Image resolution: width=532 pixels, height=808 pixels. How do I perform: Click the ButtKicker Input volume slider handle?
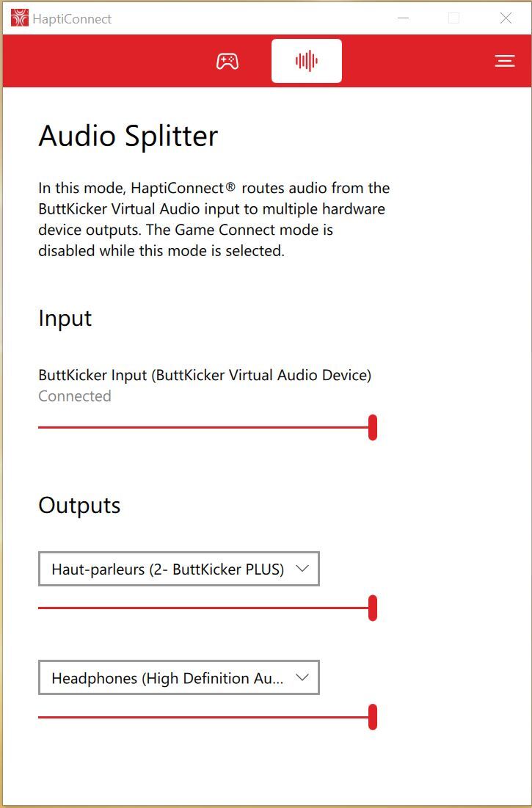(373, 427)
